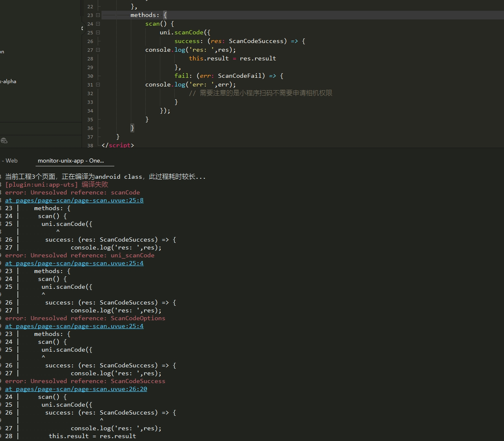504x441 pixels.
Task: Click 'this.result = res.result' on editor line 28
Action: (x=232, y=58)
